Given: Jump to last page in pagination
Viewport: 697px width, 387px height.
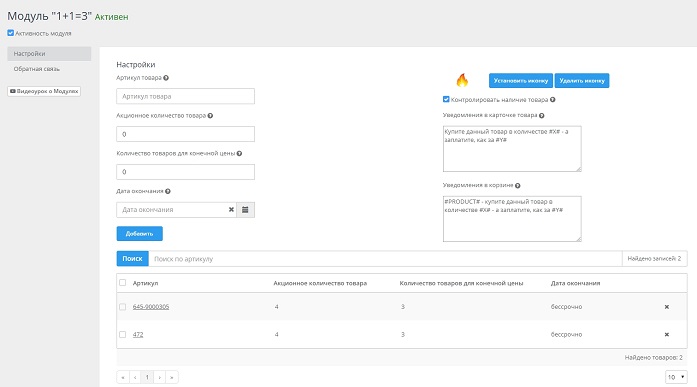Looking at the screenshot, I should click(172, 377).
